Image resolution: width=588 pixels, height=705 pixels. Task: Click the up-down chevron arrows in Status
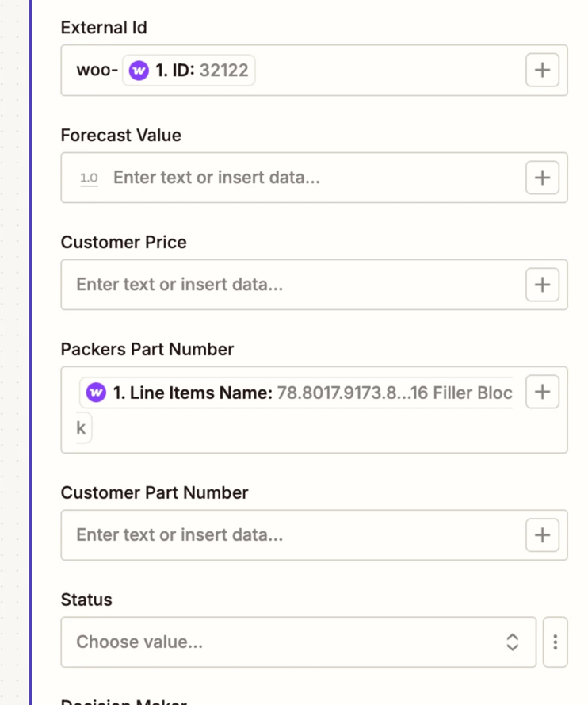[x=513, y=642]
